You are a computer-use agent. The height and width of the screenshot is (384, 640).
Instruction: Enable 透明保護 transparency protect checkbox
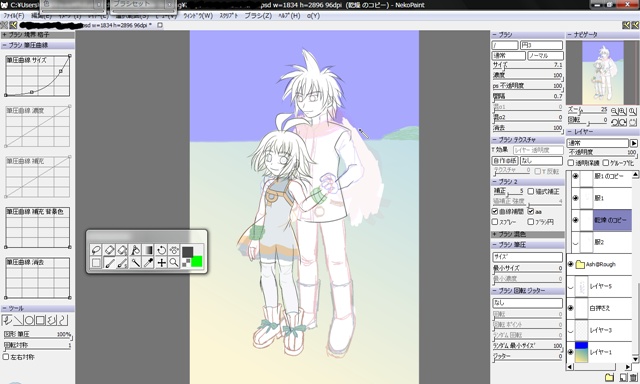pyautogui.click(x=571, y=162)
